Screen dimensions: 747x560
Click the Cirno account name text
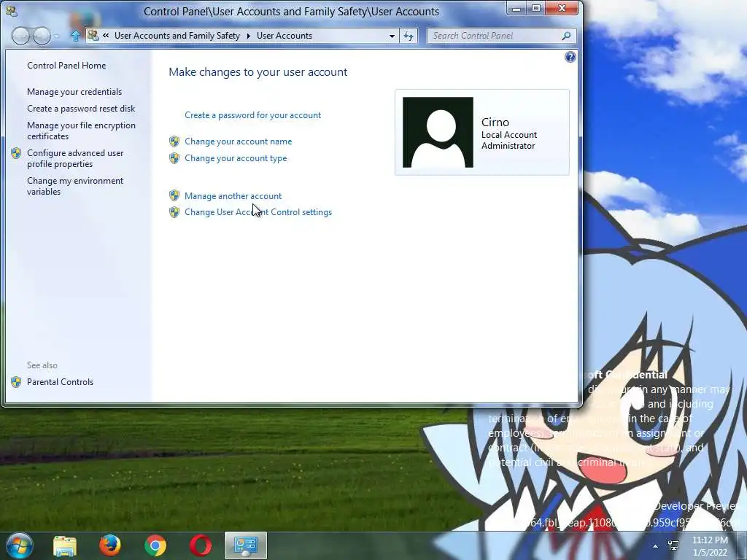coord(495,122)
